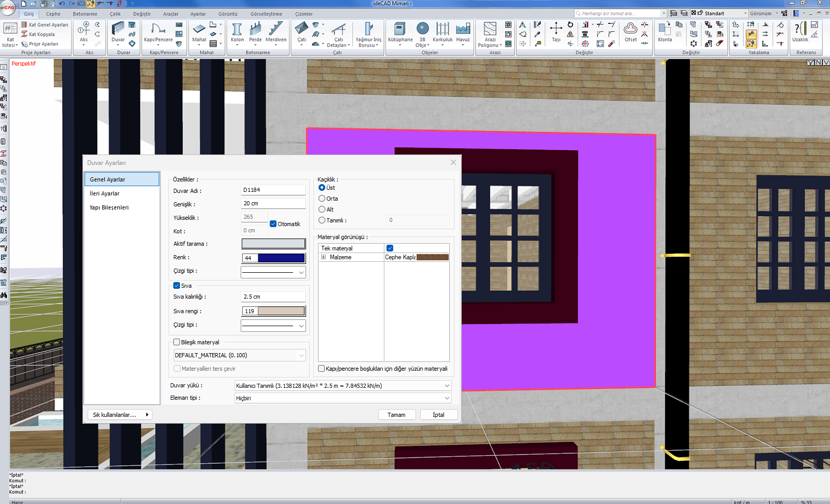830x504 pixels.
Task: Open the Duvar yükü dropdown
Action: [447, 386]
